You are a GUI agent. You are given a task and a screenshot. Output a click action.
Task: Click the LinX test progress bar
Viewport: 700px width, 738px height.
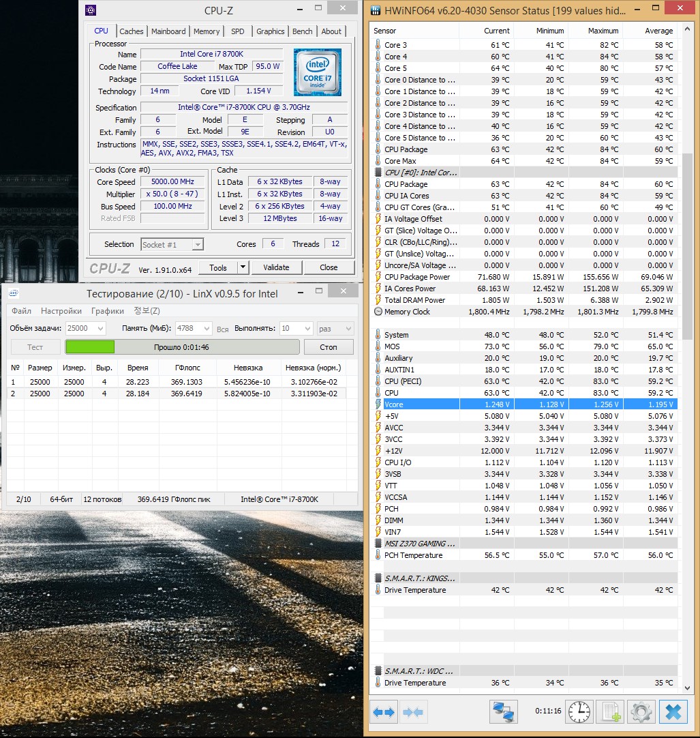(x=183, y=347)
